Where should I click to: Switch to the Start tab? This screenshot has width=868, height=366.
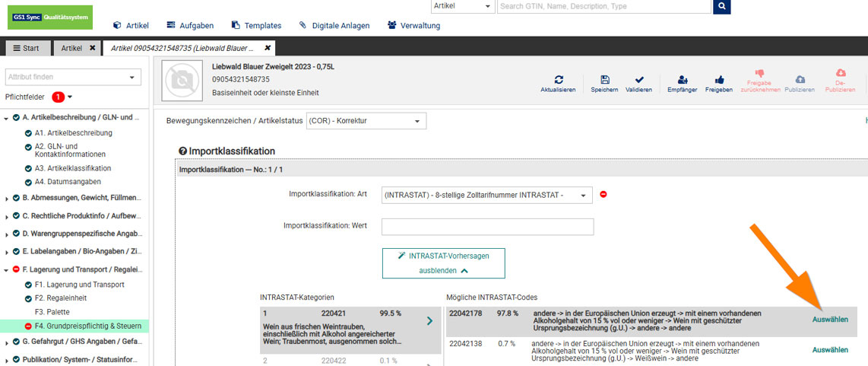(27, 48)
